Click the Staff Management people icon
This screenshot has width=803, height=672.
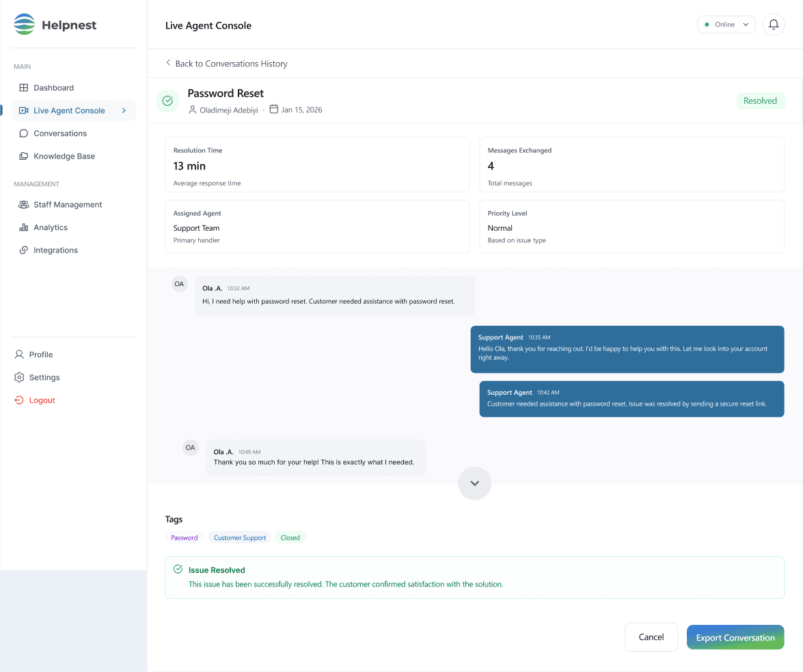23,204
